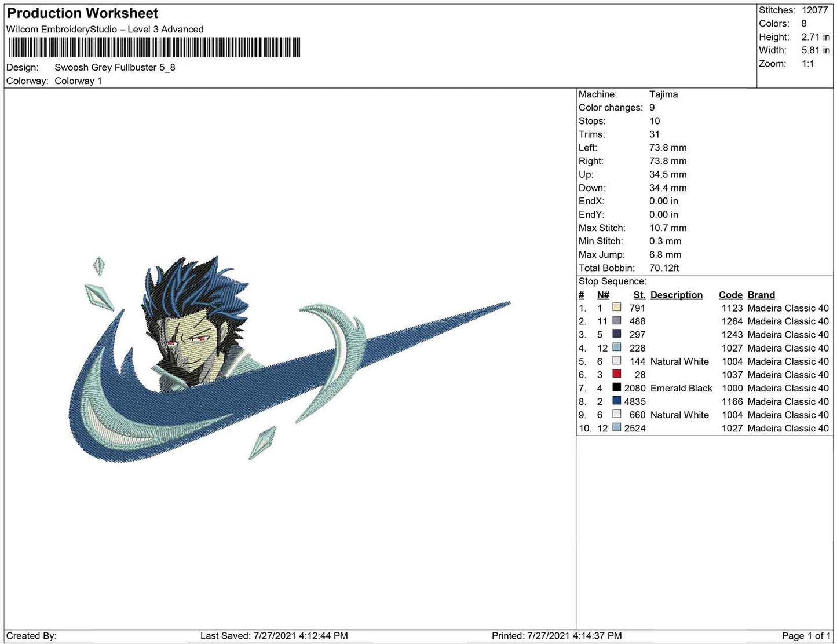Click the Trims value "31"
The height and width of the screenshot is (644, 837).
point(655,134)
